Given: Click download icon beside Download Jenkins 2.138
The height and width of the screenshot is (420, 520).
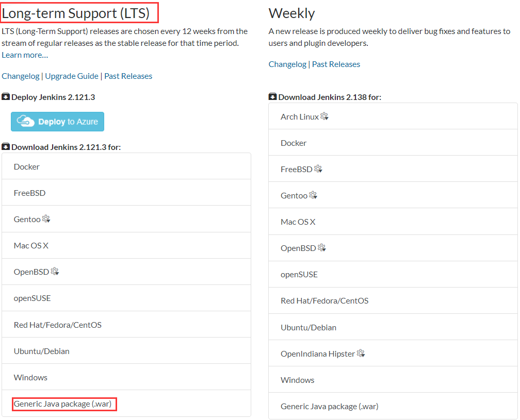Looking at the screenshot, I should coord(272,97).
